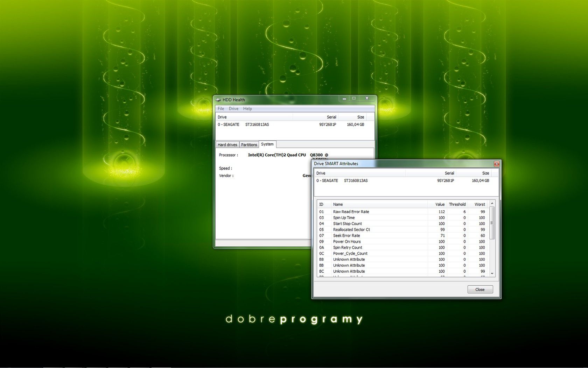This screenshot has width=588, height=368.
Task: Click the Close button in SMART Attributes dialog
Action: [480, 289]
